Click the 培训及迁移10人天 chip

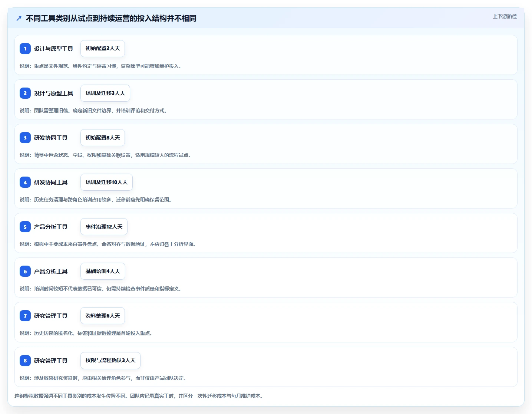coord(106,182)
